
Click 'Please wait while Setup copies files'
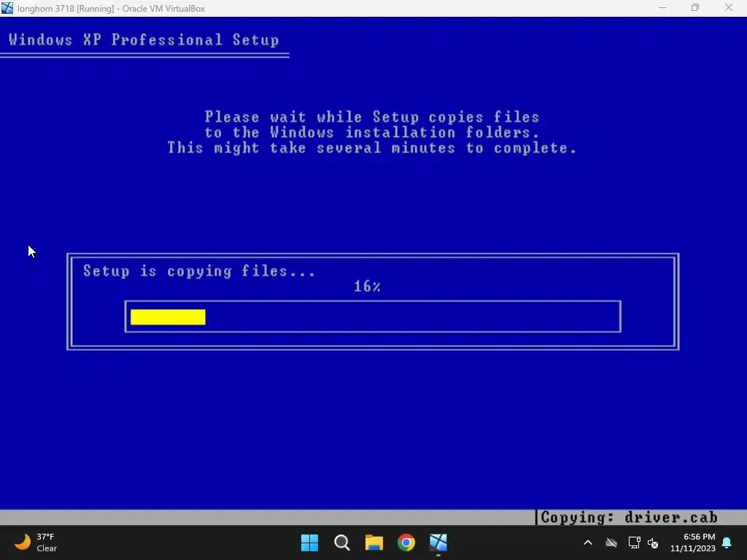click(372, 117)
